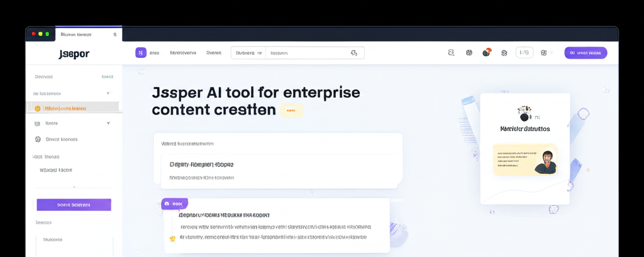
Task: Click the orange icon in highlighted sidebar row
Action: [x=38, y=108]
